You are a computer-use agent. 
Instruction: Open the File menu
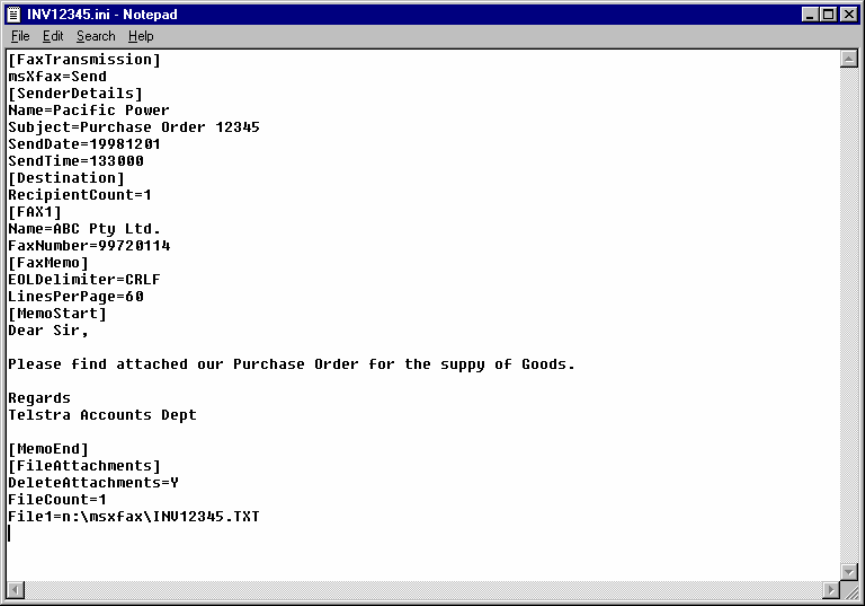point(20,36)
